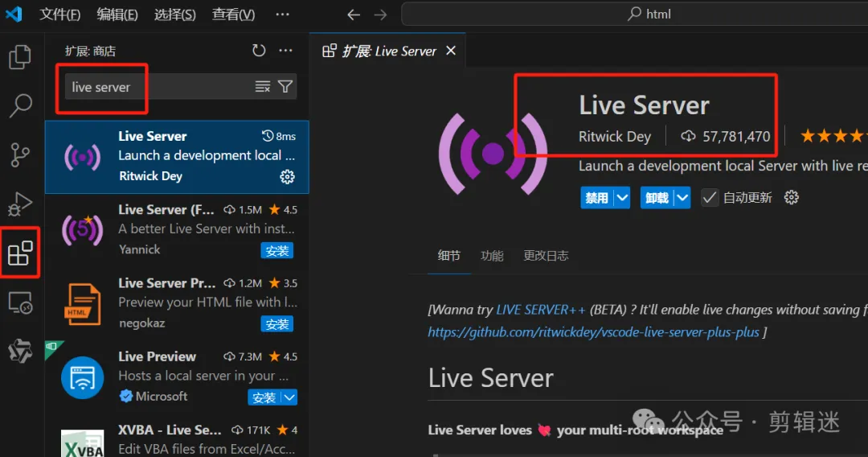The image size is (868, 457).
Task: Click 8ms activation time label
Action: pos(279,136)
